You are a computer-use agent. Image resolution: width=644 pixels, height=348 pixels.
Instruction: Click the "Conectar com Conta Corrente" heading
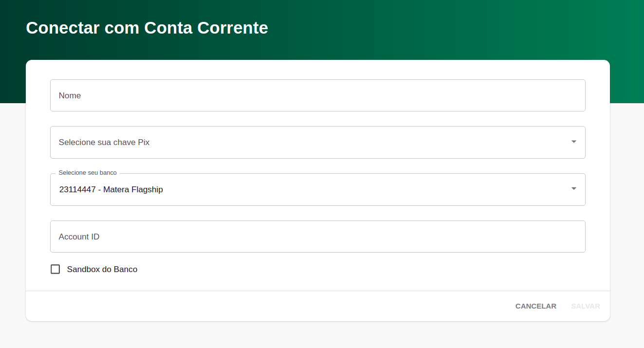(147, 28)
